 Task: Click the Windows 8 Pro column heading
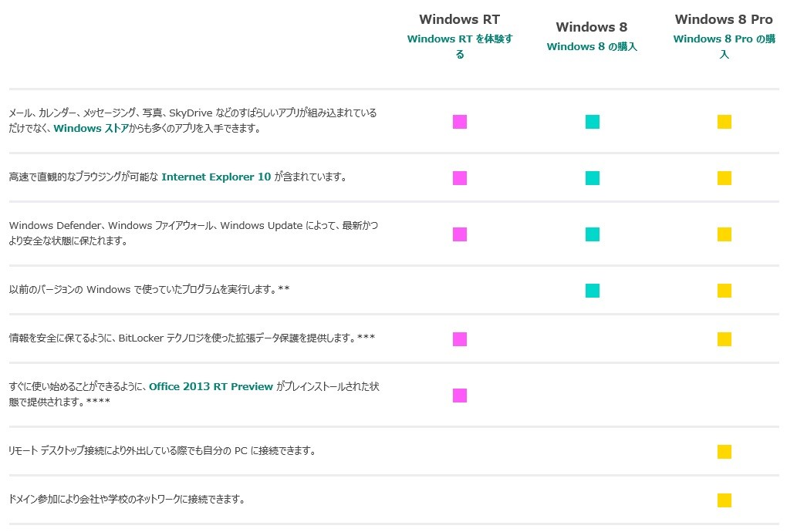[x=724, y=19]
